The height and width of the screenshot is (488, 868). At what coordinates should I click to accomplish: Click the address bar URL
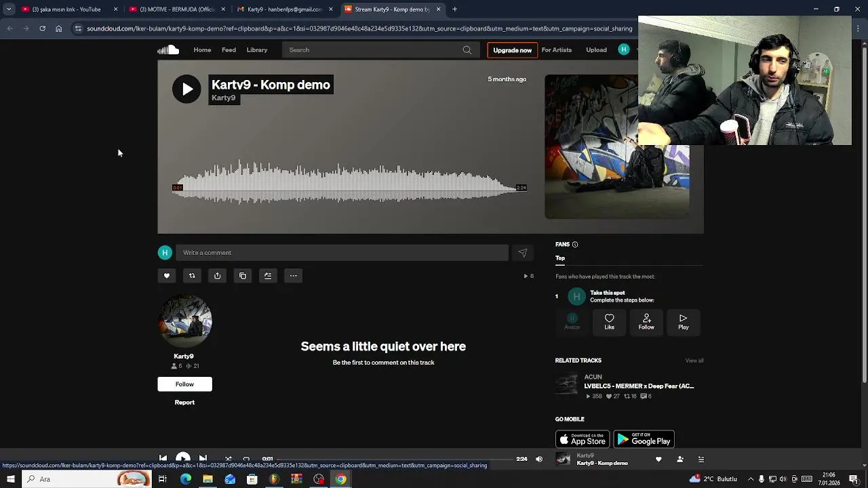pyautogui.click(x=359, y=28)
